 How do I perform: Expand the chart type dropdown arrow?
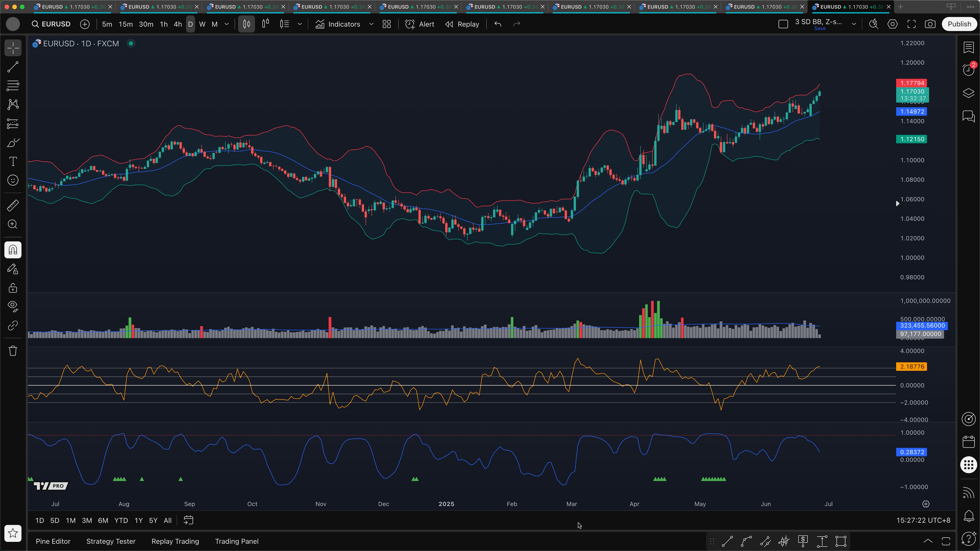[x=300, y=24]
